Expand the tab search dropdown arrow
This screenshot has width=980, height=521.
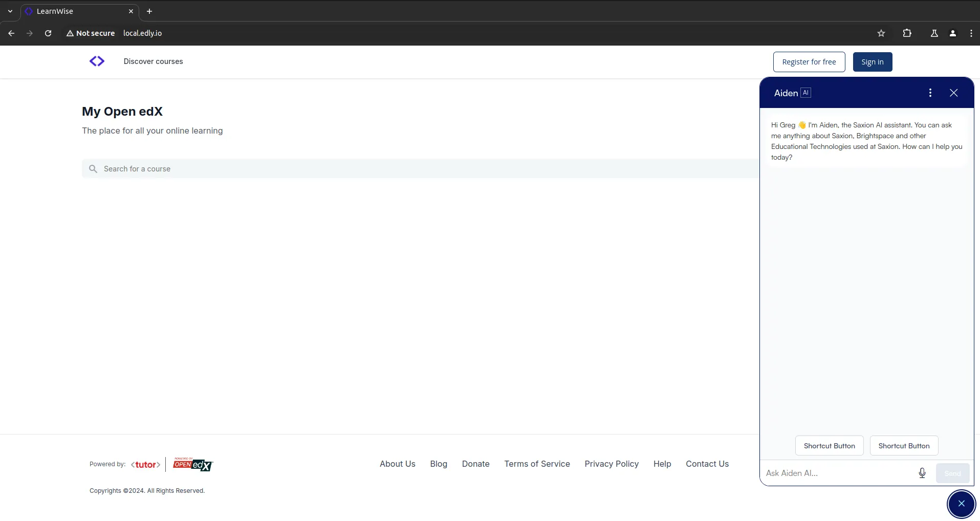coord(10,11)
